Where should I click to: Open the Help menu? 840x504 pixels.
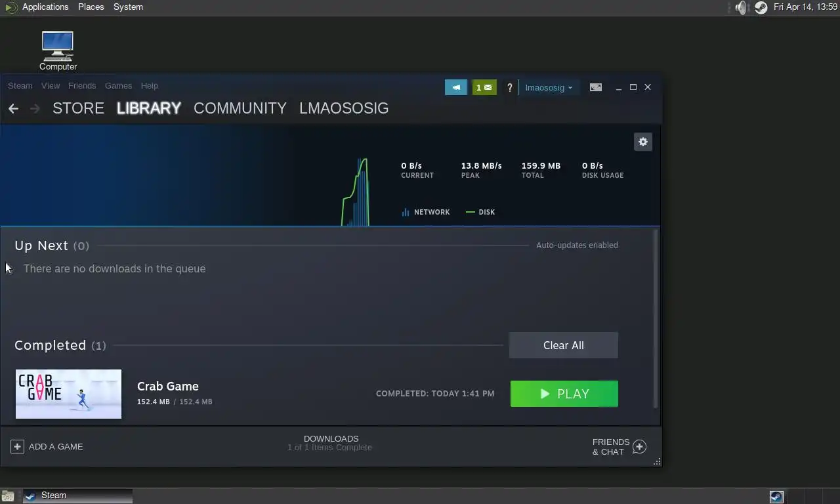pos(150,85)
